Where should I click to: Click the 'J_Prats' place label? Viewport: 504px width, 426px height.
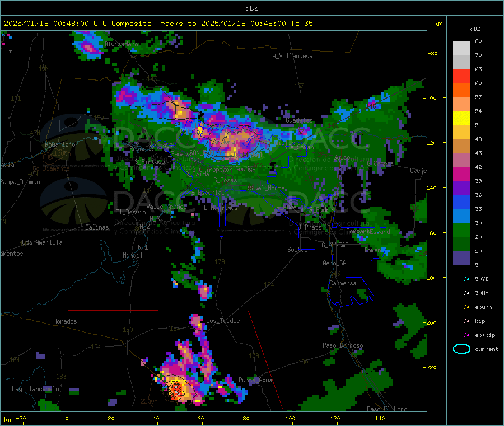[x=310, y=227]
